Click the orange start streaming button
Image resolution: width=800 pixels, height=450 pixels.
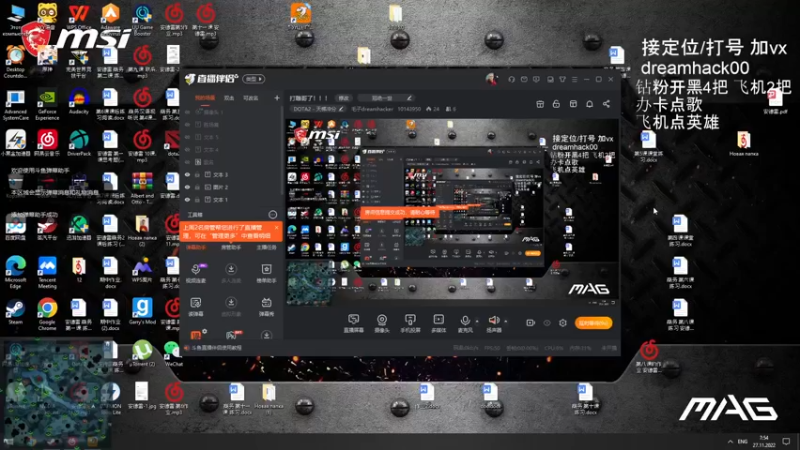point(593,323)
